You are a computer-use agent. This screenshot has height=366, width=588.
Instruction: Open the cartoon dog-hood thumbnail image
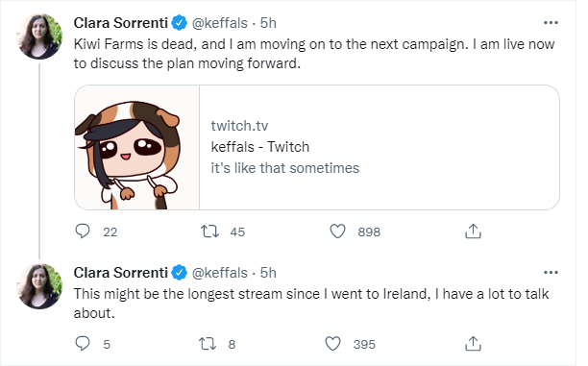(x=136, y=147)
